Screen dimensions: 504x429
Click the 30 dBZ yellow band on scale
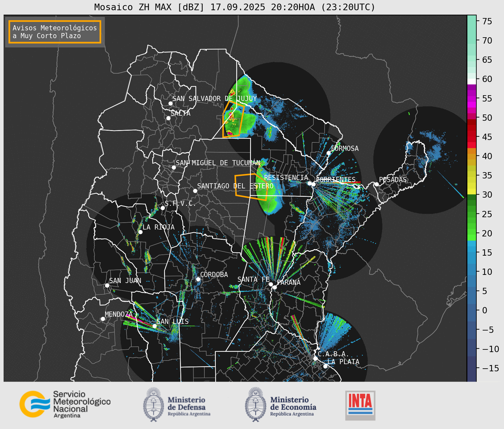[472, 191]
